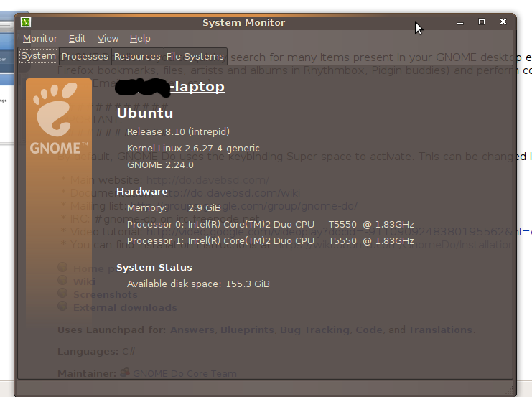
Task: Click the System Monitor icon in title bar
Action: 25,22
